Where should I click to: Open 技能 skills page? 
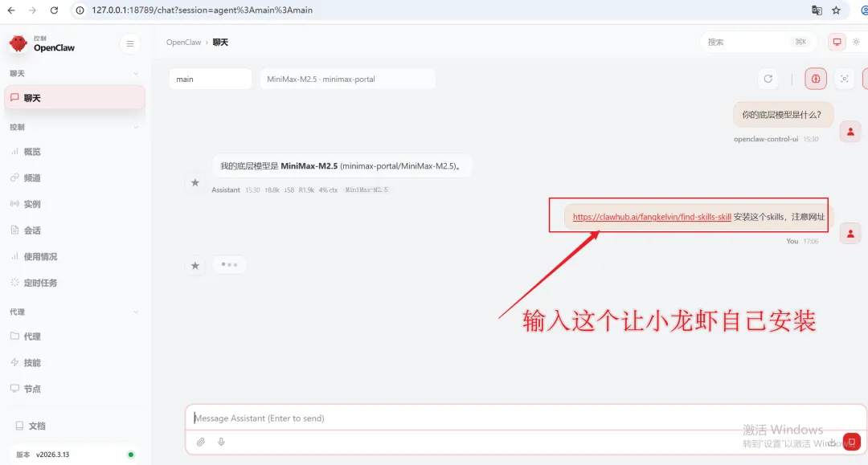[x=75, y=363]
